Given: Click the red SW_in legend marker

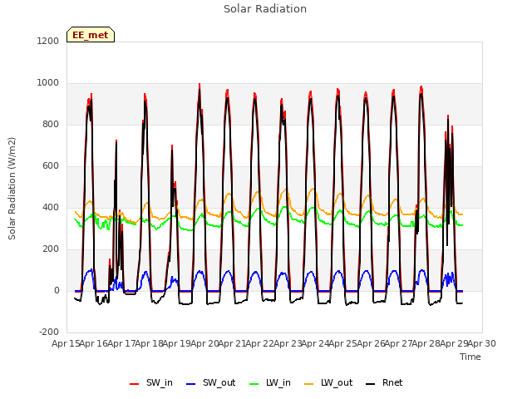Looking at the screenshot, I should click(135, 384).
